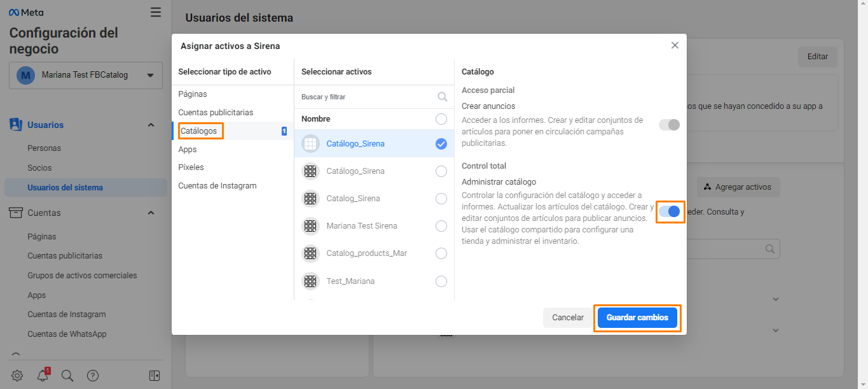Select the Test_Mariana catalog radio circle

pos(441,281)
